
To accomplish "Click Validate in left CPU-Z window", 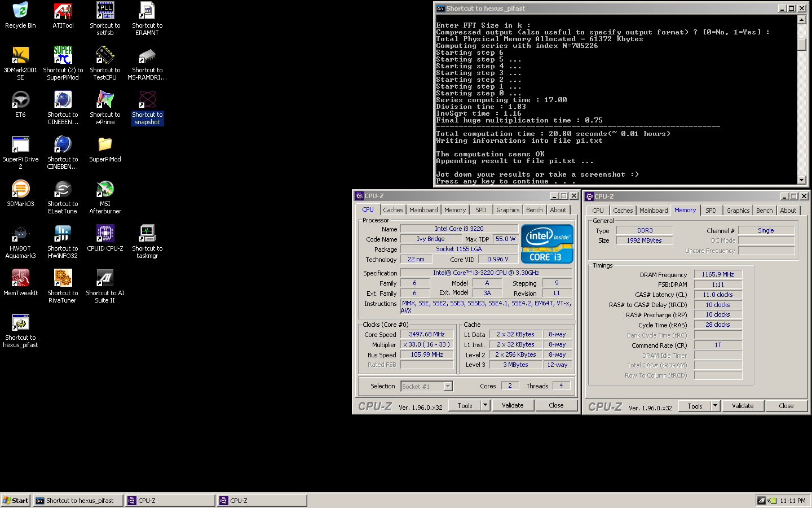I will coord(513,405).
